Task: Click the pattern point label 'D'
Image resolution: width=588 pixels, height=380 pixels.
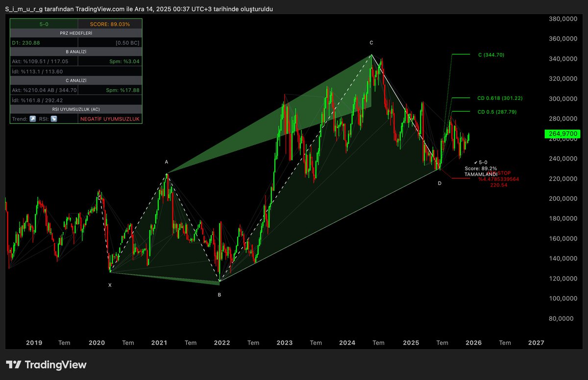Action: point(440,183)
